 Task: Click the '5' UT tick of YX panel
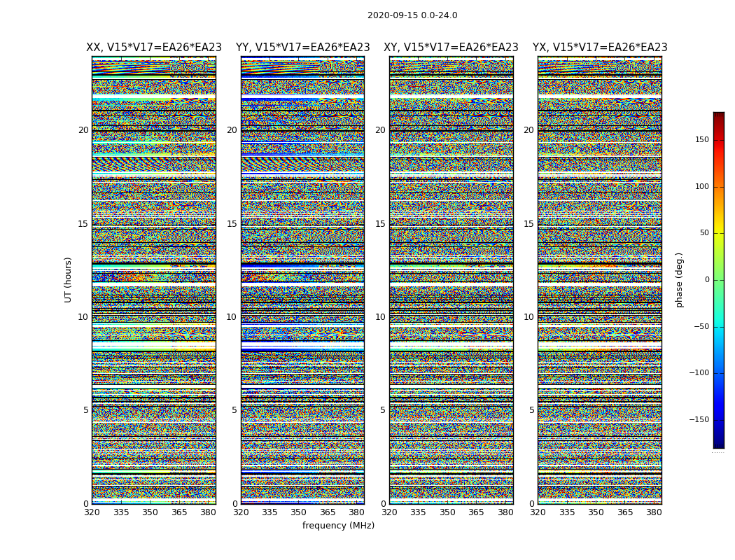[x=531, y=410]
